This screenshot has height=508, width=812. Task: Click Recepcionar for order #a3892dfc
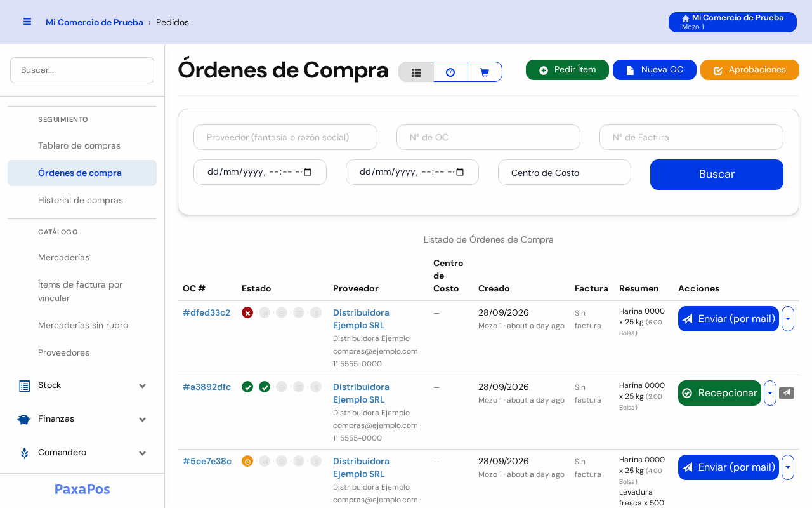click(719, 393)
